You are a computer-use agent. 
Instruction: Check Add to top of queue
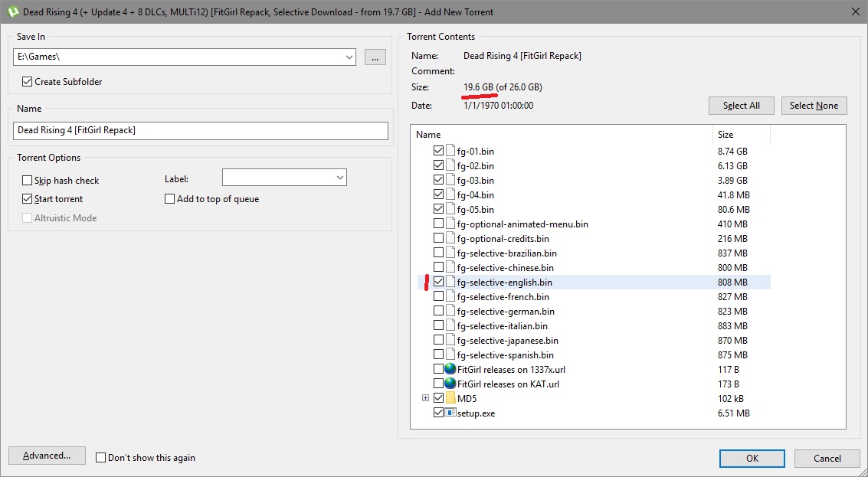click(169, 198)
